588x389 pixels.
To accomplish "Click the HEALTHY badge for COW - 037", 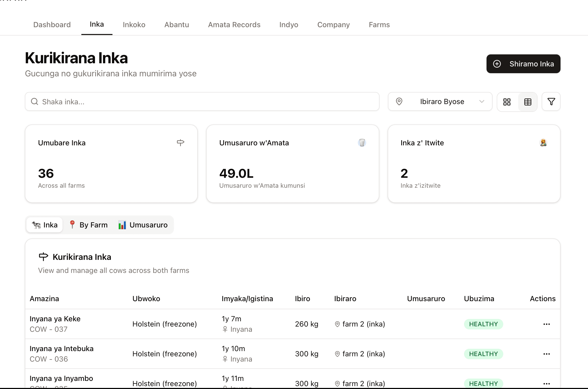I will tap(483, 324).
